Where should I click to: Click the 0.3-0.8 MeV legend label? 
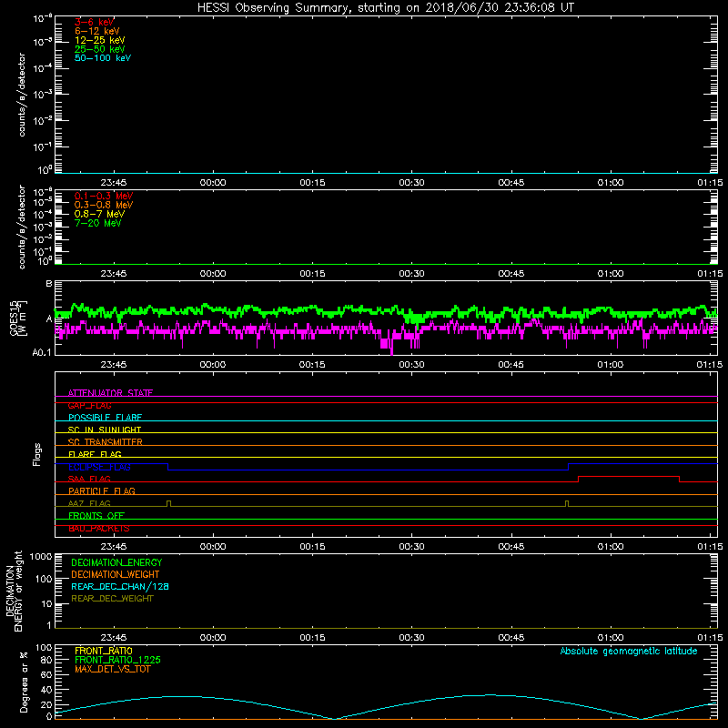click(104, 205)
